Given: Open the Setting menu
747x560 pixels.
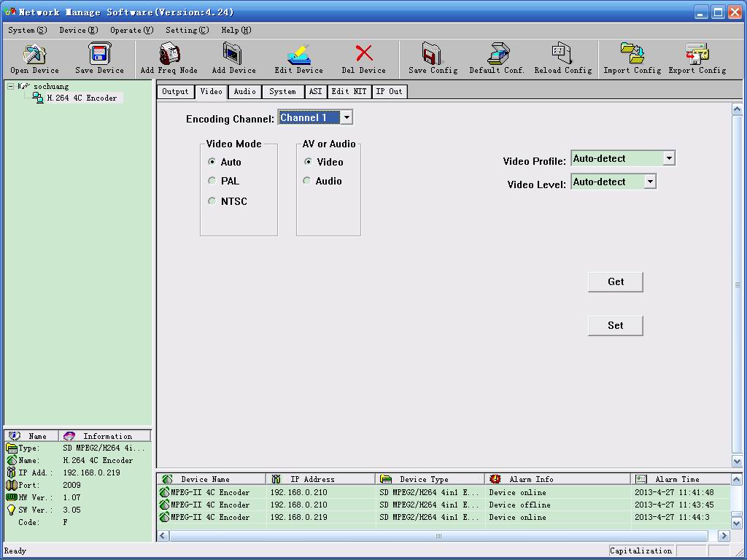Looking at the screenshot, I should pyautogui.click(x=187, y=30).
